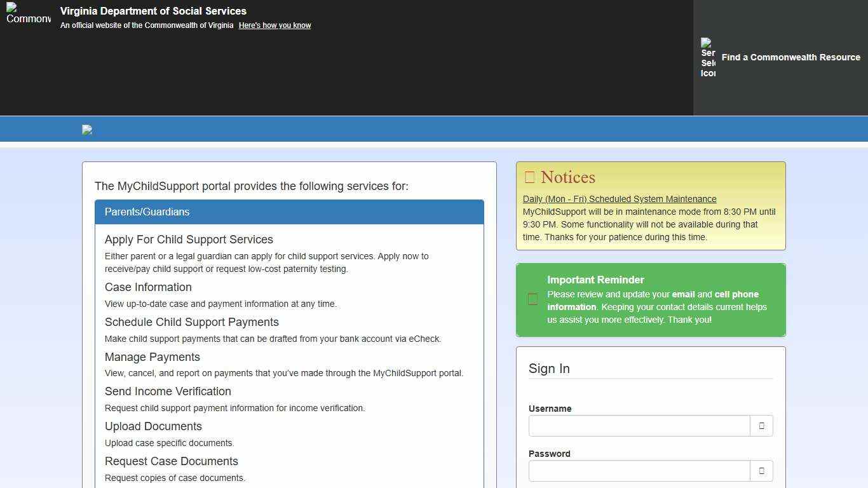This screenshot has height=488, width=868.
Task: Click the icon beside the Username field
Action: (761, 426)
